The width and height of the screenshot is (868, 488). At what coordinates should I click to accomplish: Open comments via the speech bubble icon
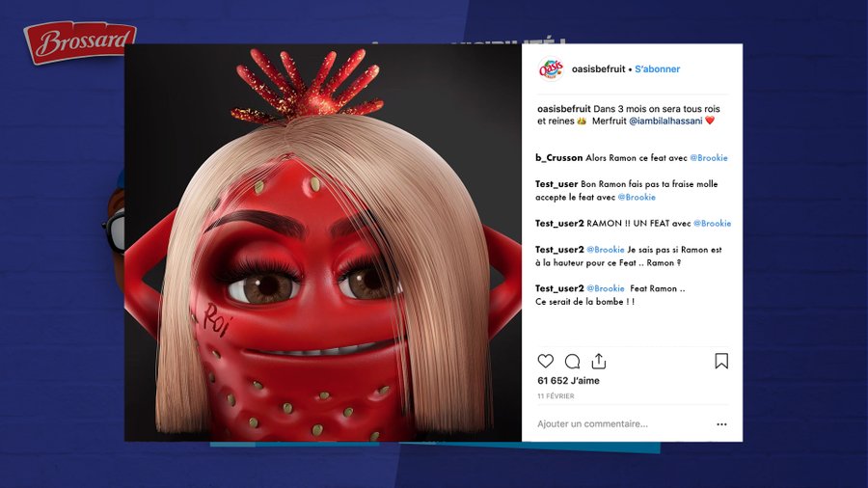pyautogui.click(x=572, y=362)
